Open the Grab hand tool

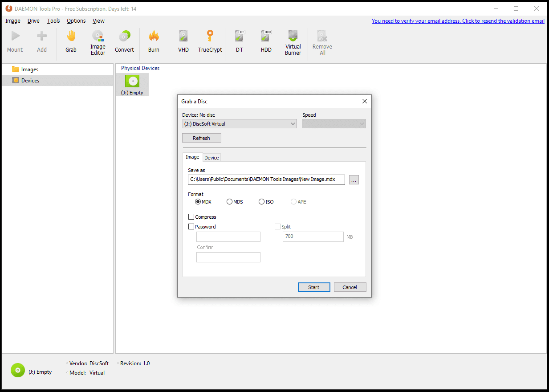[x=71, y=41]
